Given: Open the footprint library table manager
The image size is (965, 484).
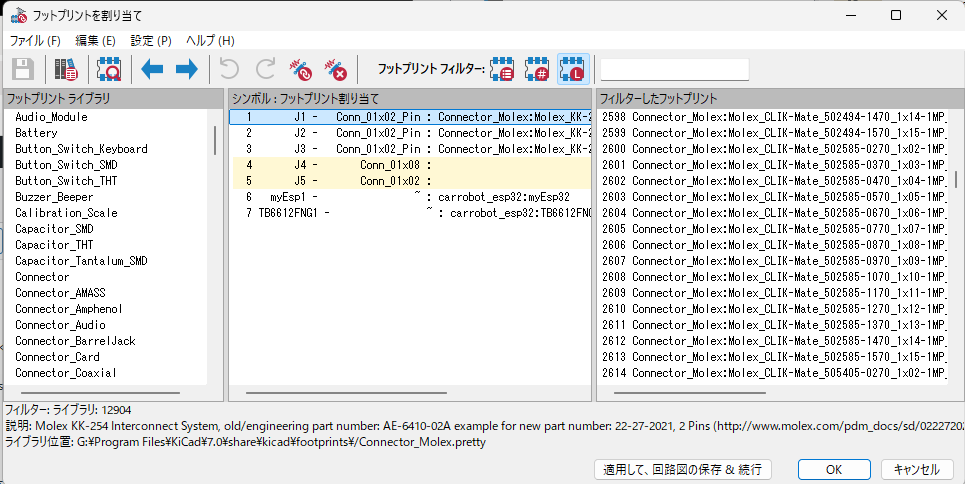Looking at the screenshot, I should tap(66, 69).
